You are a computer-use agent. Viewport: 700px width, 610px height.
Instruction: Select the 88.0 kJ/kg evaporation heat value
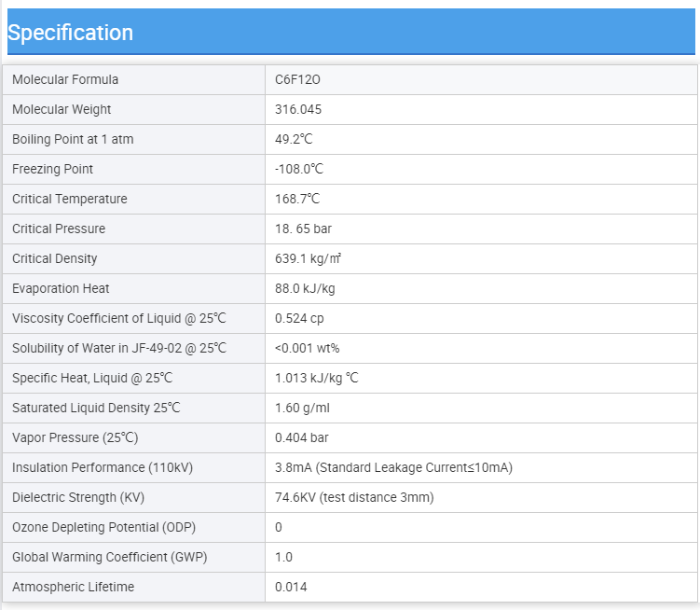pyautogui.click(x=305, y=289)
